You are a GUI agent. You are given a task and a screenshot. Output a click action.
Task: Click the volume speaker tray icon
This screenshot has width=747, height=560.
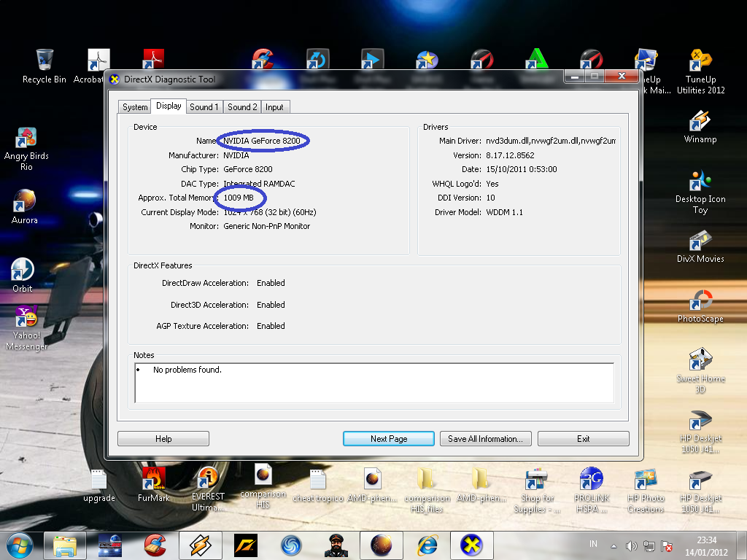(631, 546)
